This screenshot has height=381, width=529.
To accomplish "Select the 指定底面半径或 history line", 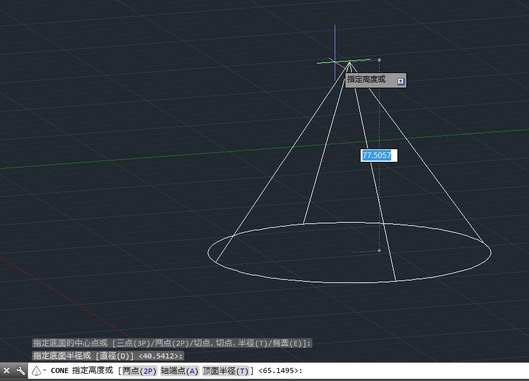I will point(108,356).
